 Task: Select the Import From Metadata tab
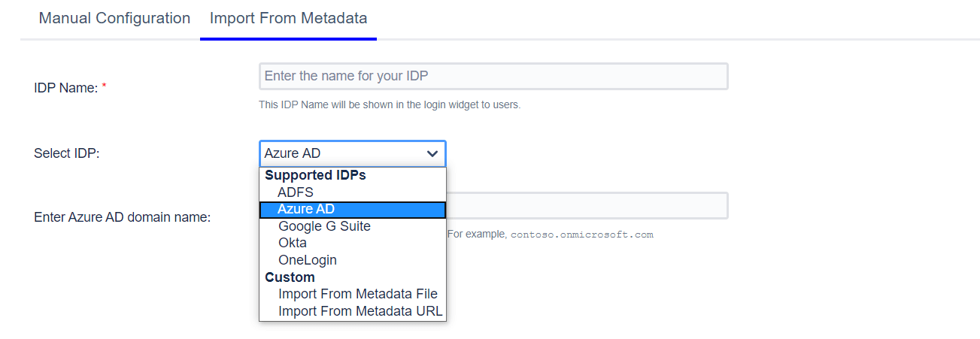click(x=288, y=18)
